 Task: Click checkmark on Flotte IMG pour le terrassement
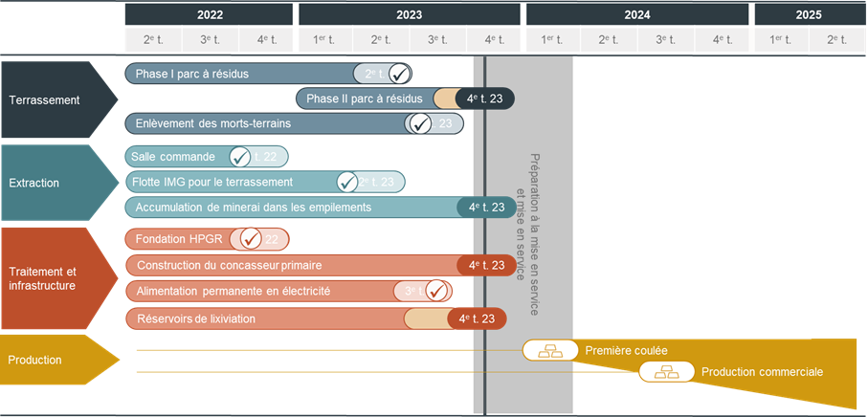tap(348, 182)
